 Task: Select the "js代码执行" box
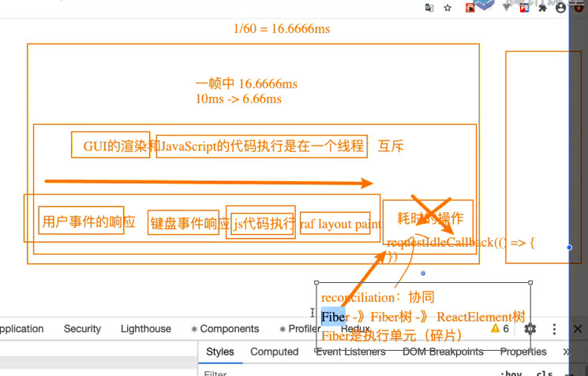(262, 224)
